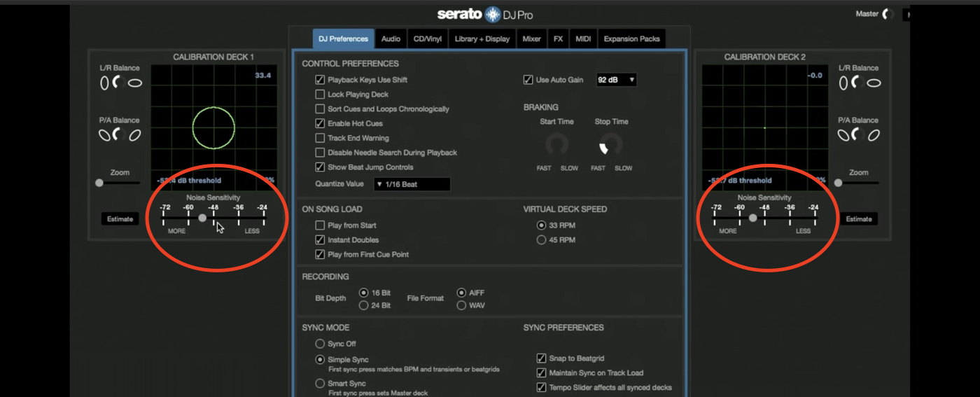The width and height of the screenshot is (980, 397).
Task: Choose 24 Bit recording depth
Action: [363, 305]
